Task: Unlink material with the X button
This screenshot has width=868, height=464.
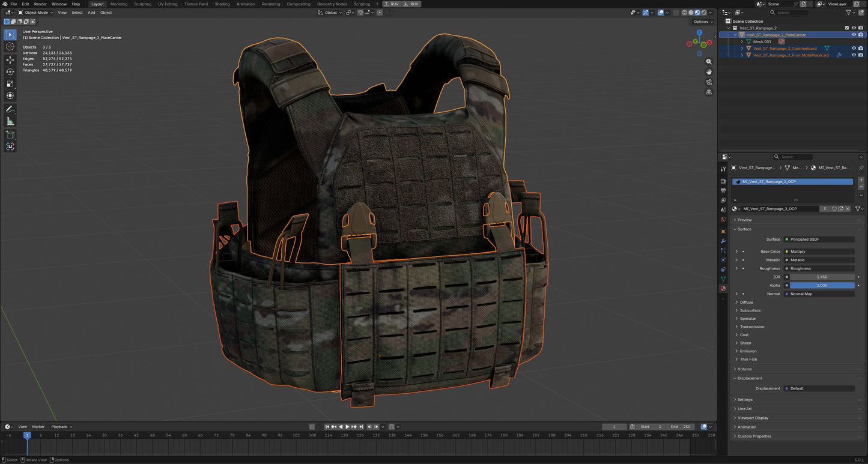Action: (848, 209)
